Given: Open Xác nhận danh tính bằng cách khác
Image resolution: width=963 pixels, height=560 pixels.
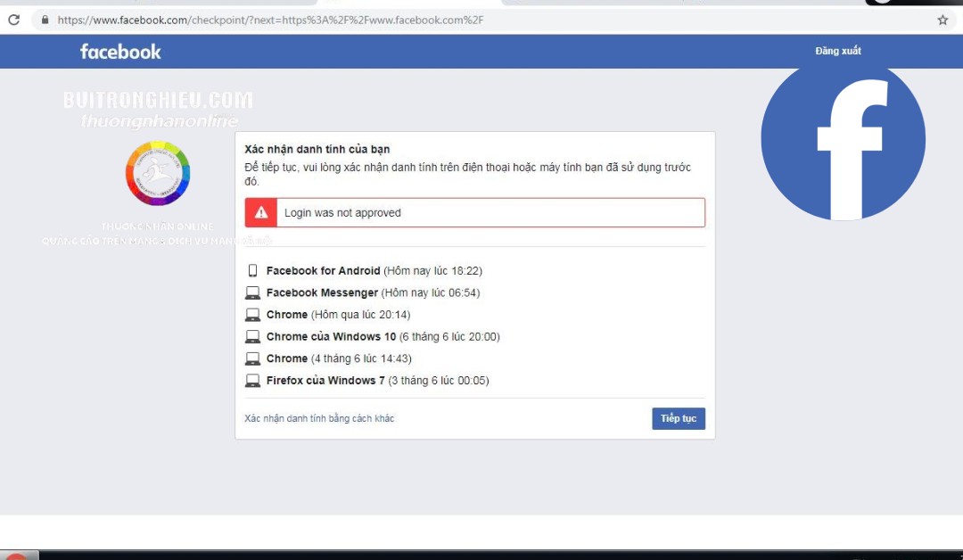Looking at the screenshot, I should tap(319, 418).
